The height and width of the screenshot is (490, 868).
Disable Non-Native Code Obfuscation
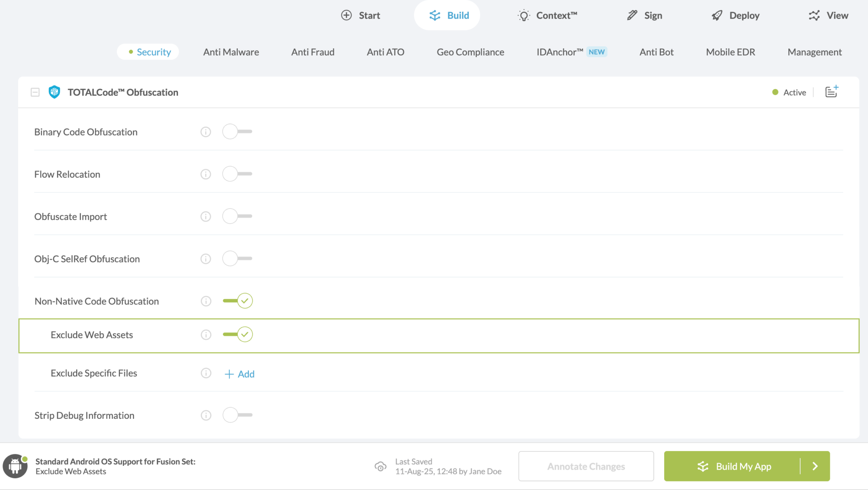click(x=237, y=301)
